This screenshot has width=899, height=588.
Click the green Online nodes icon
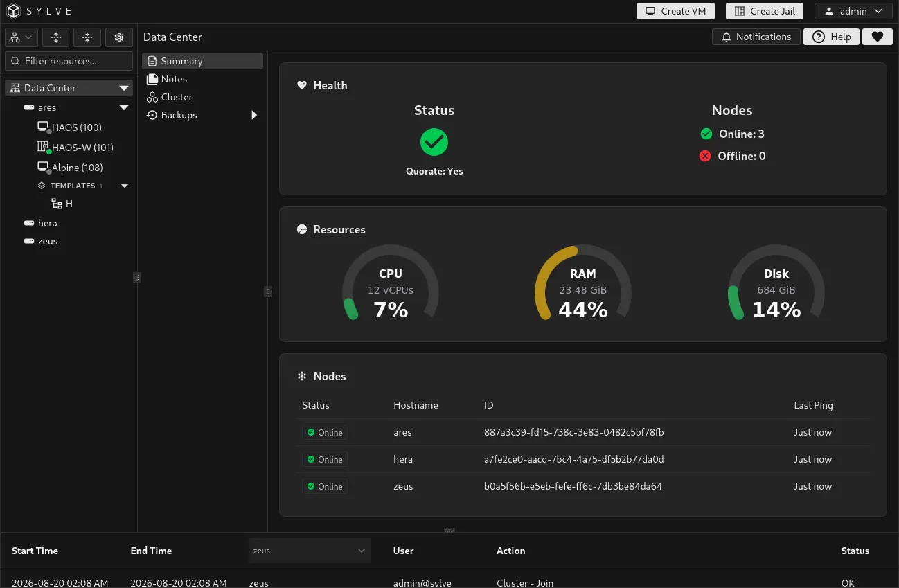coord(706,134)
